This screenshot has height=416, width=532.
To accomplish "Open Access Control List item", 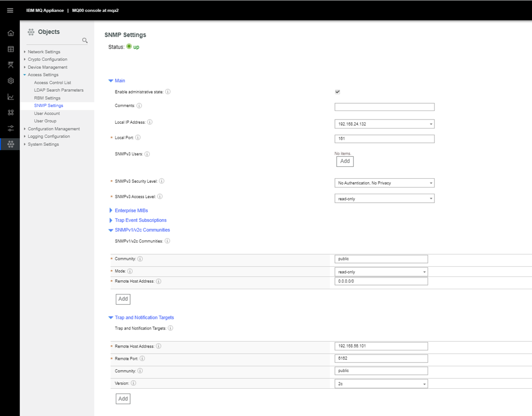I will 53,82.
